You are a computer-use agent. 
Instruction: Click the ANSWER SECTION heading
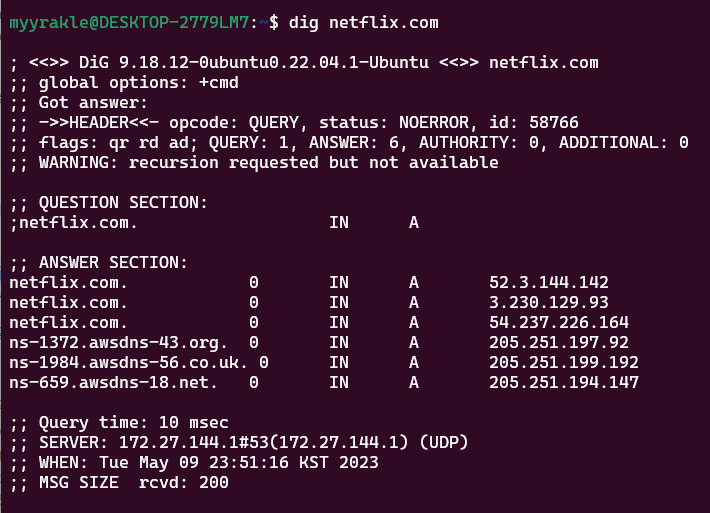(99, 262)
